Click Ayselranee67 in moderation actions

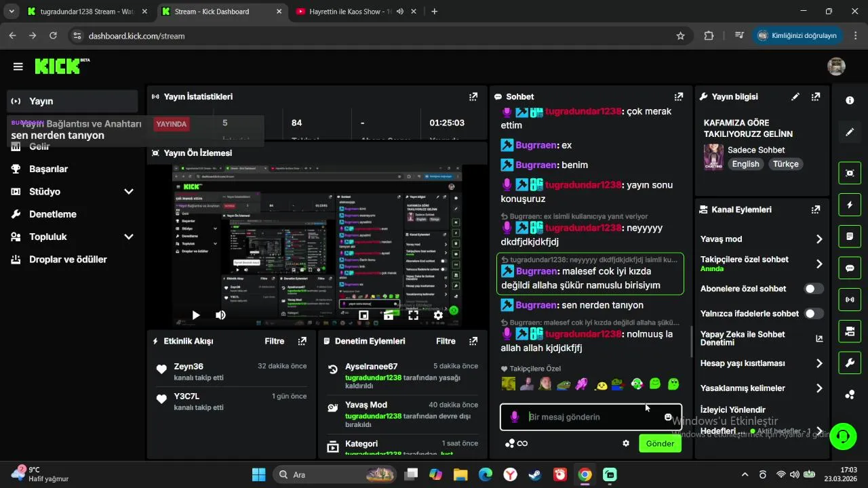(x=372, y=367)
